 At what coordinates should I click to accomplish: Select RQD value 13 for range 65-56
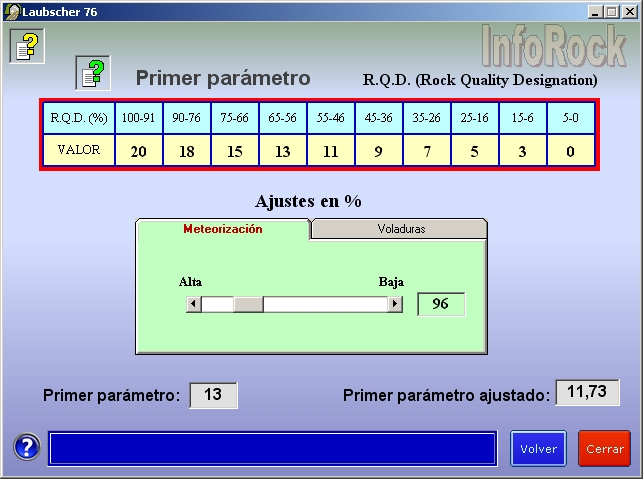click(x=282, y=151)
